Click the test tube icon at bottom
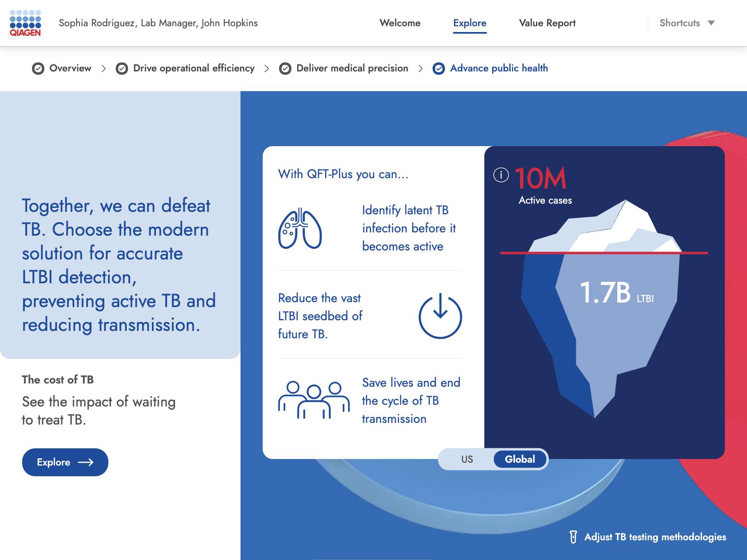Image resolution: width=747 pixels, height=560 pixels. click(x=573, y=537)
